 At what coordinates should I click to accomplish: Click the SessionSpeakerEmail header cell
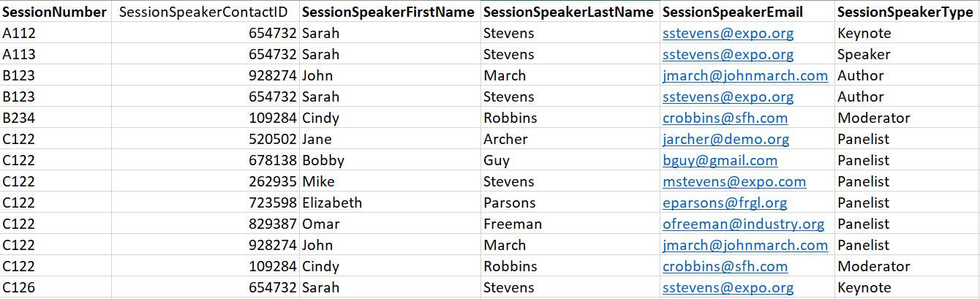click(746, 12)
